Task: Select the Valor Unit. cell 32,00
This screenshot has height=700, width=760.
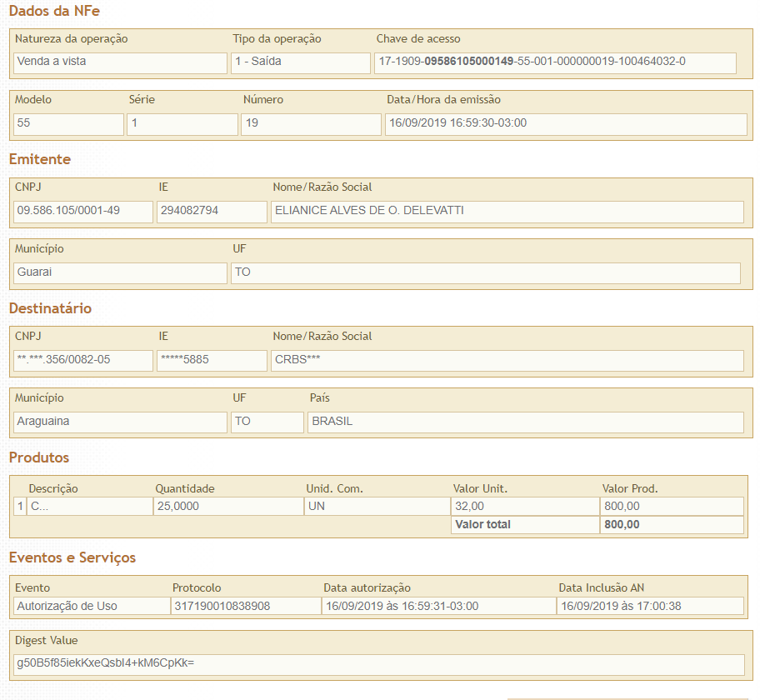Action: coord(523,507)
